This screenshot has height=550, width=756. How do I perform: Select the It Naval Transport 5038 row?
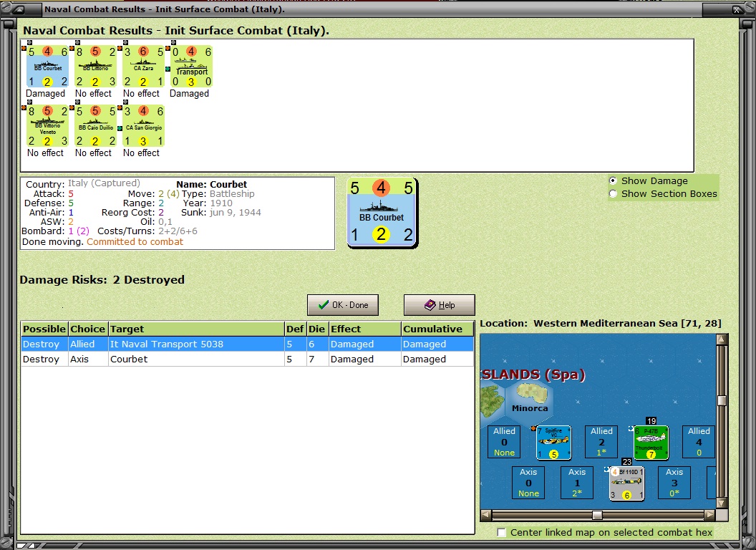point(247,344)
